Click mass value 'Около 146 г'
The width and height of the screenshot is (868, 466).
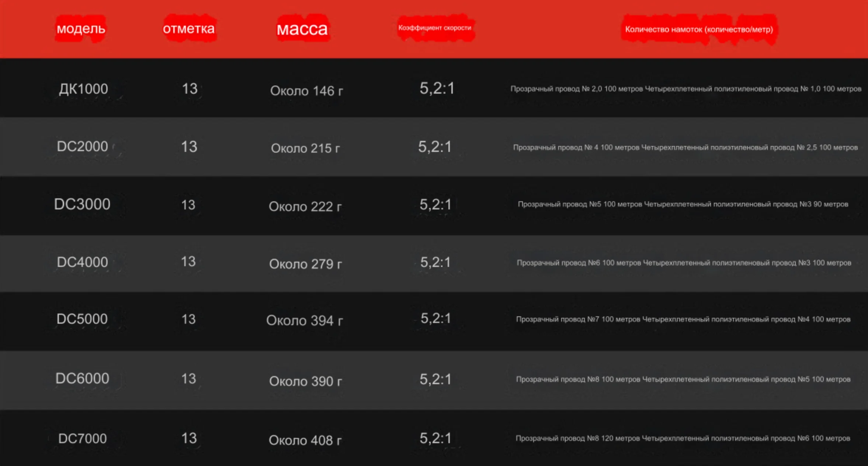306,91
